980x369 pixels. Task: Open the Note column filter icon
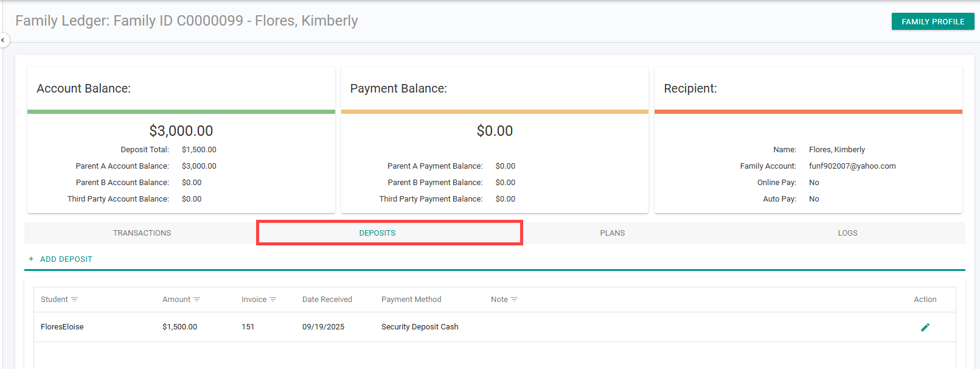pos(515,300)
